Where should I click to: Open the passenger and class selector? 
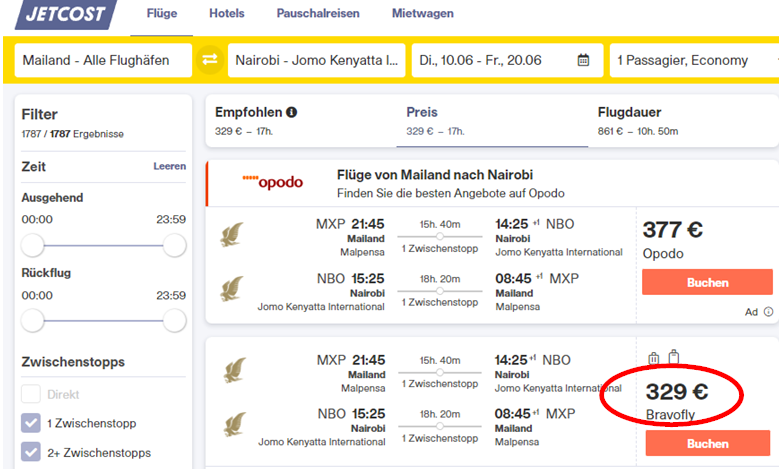pos(694,60)
